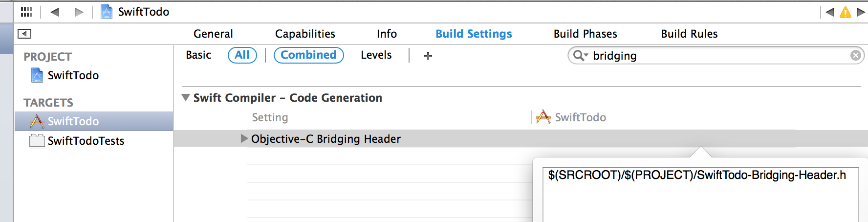
Task: Clear the bridging search text
Action: click(x=855, y=55)
